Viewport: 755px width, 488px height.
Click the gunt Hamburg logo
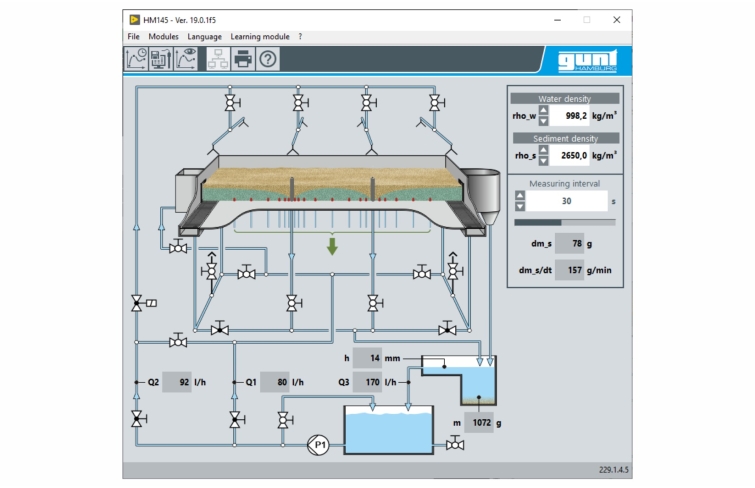[587, 61]
